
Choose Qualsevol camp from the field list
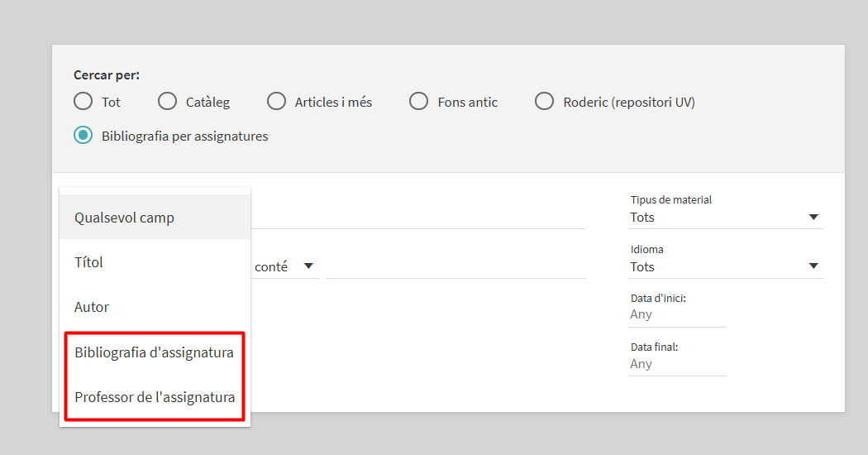(x=155, y=218)
